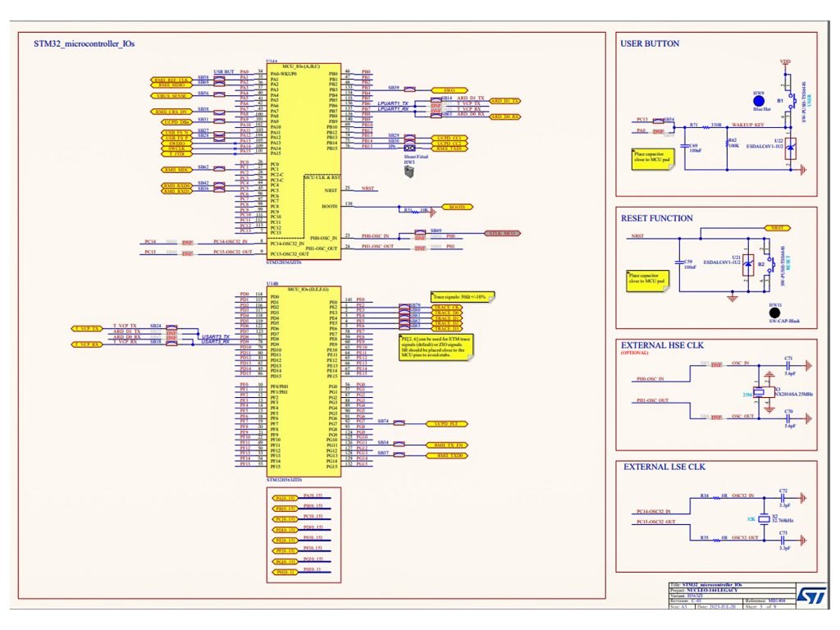Select the JP6 jumper symbol

(x=410, y=148)
